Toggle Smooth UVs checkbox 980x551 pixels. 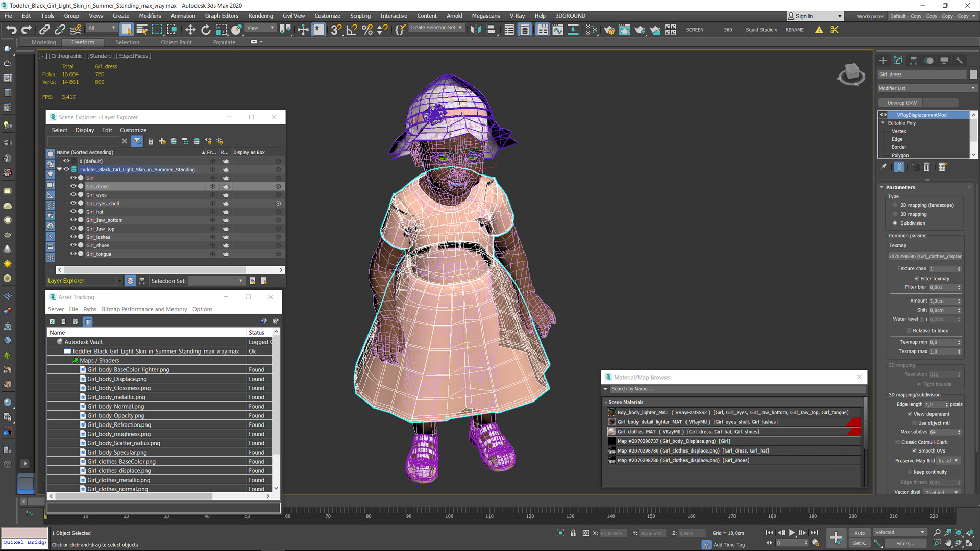tap(914, 451)
